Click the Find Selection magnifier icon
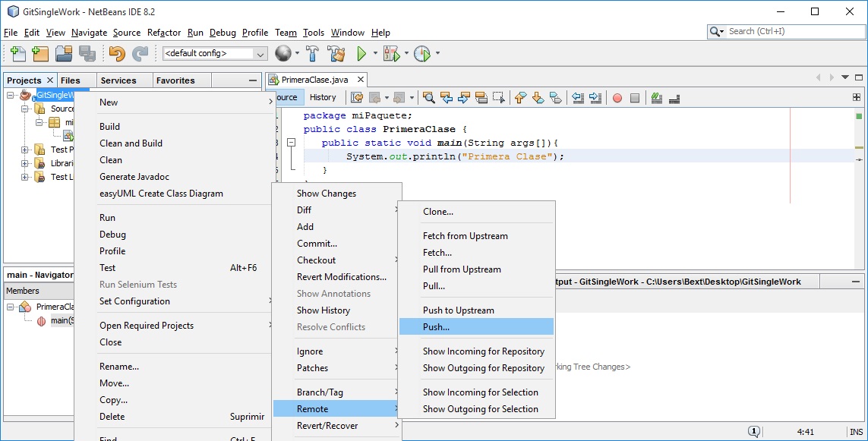The height and width of the screenshot is (441, 868). coord(428,98)
